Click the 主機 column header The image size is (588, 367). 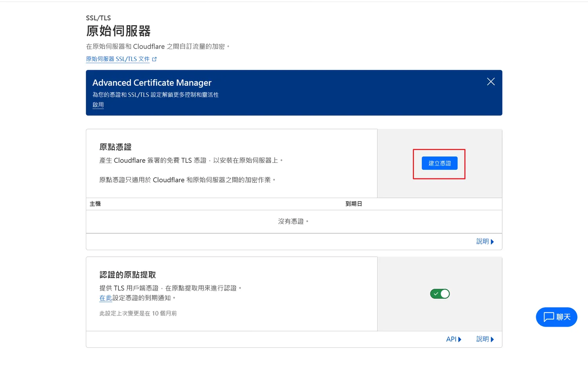[x=95, y=204]
